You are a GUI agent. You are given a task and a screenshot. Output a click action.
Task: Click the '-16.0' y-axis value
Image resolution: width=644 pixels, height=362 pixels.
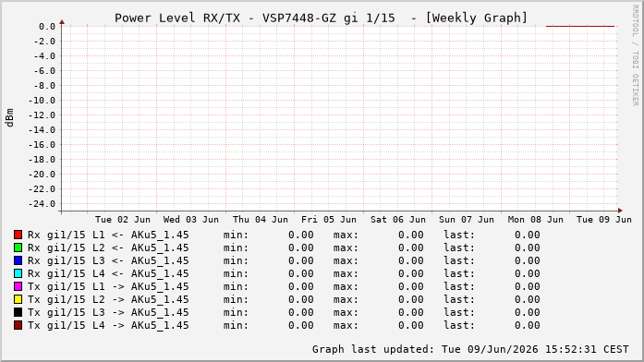42,145
